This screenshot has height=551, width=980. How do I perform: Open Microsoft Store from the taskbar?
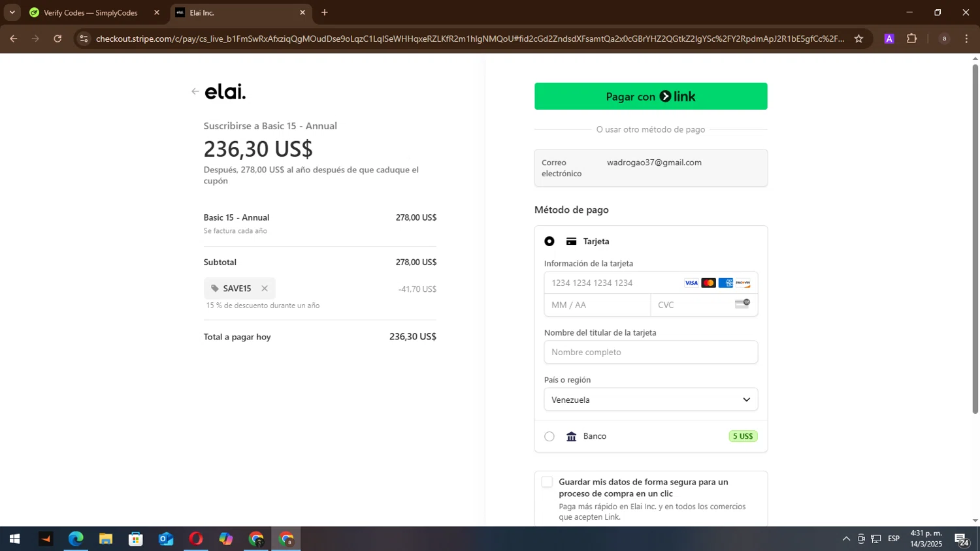coord(136,539)
